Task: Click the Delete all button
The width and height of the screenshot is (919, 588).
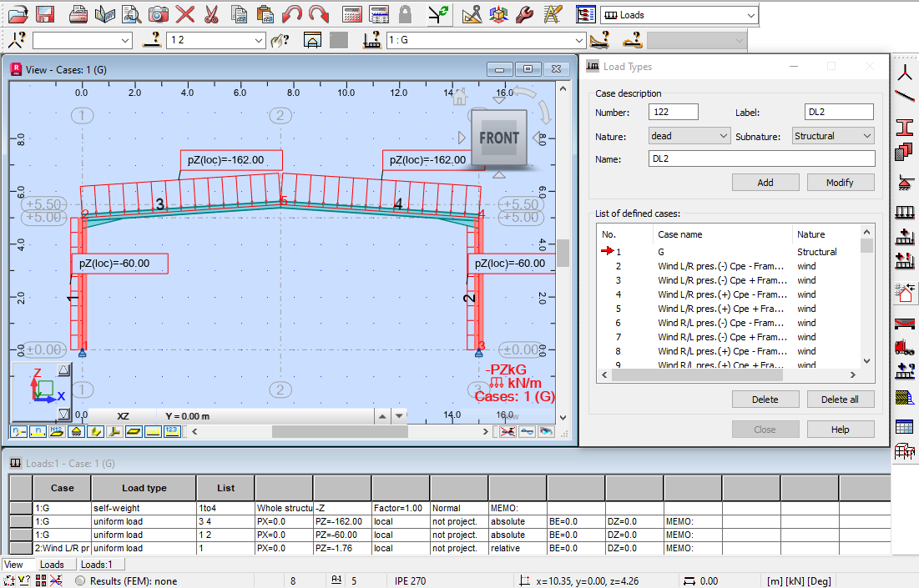Action: pyautogui.click(x=841, y=400)
